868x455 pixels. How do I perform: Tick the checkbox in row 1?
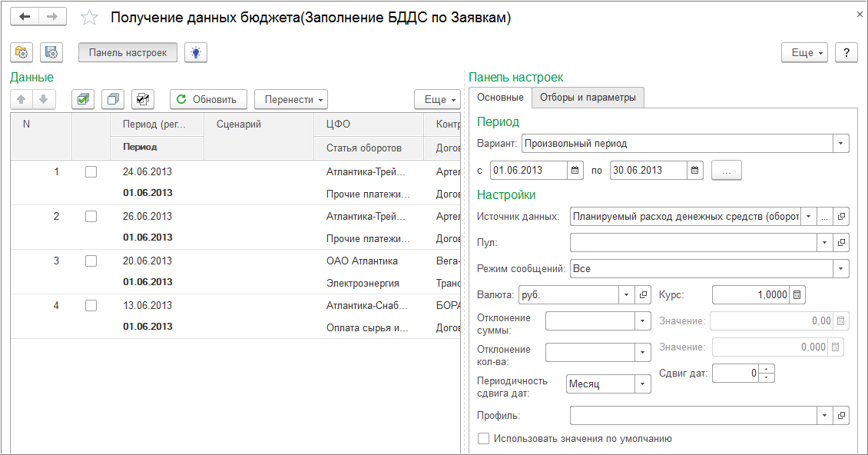pyautogui.click(x=91, y=172)
